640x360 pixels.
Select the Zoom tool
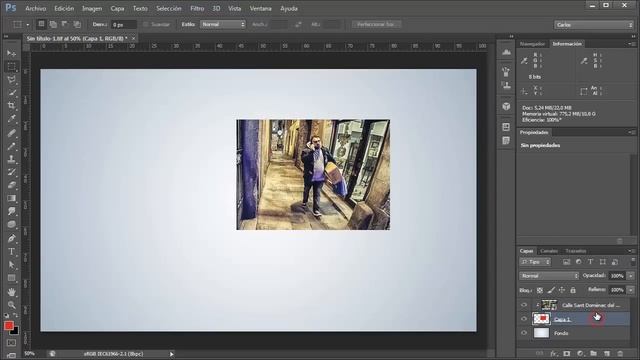[x=11, y=305]
